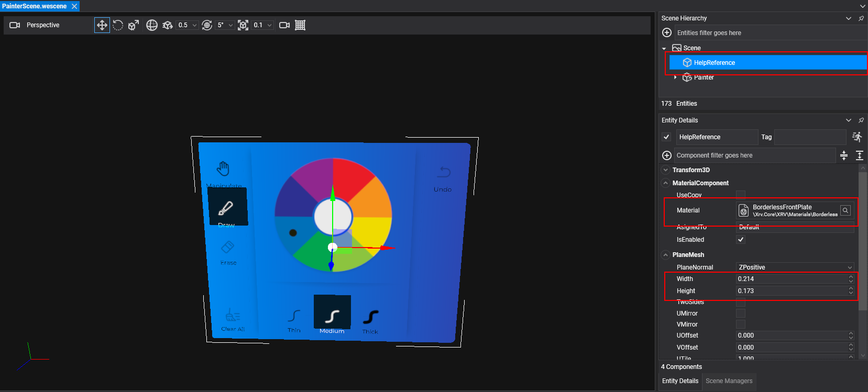
Task: Expand the Transform3D component section
Action: point(666,170)
